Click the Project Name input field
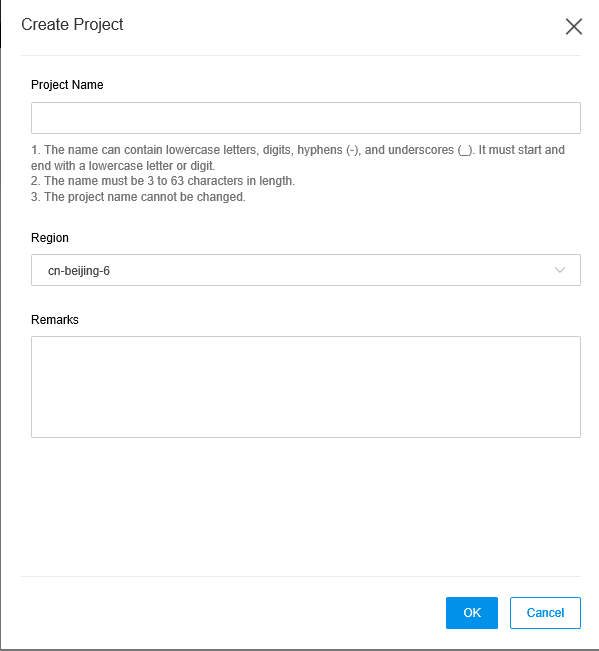 pos(306,118)
